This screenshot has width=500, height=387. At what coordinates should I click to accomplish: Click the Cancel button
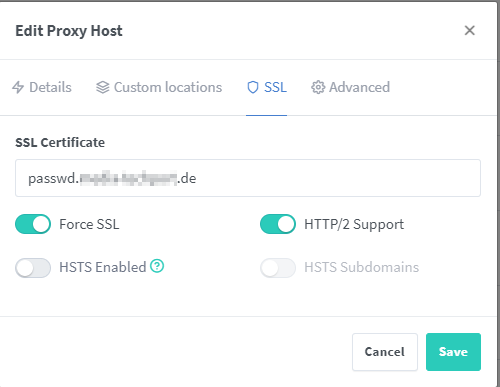tap(385, 352)
